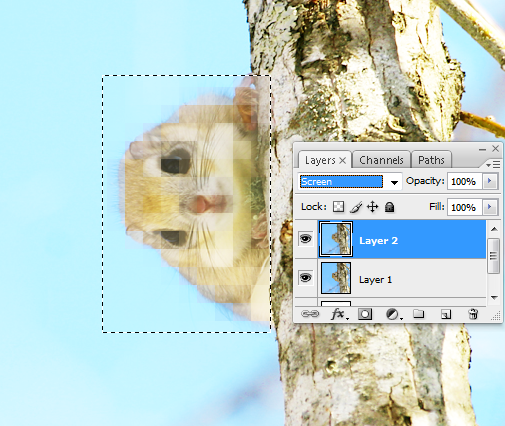Switch to the Channels tab
The height and width of the screenshot is (426, 505).
(x=381, y=160)
